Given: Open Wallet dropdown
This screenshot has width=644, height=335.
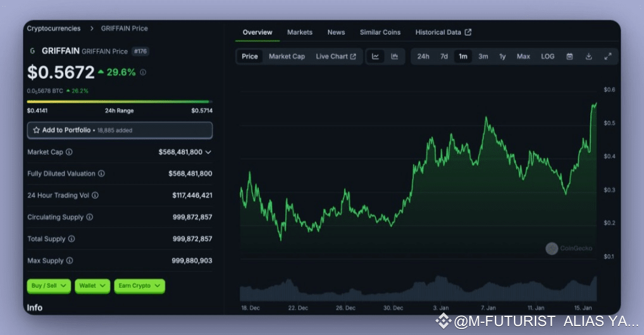Looking at the screenshot, I should (x=92, y=285).
